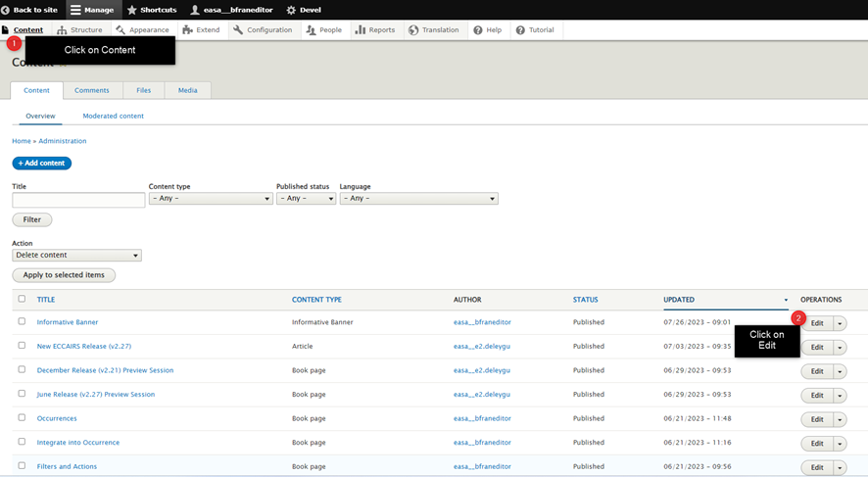
Task: Open the Help question mark icon
Action: [478, 30]
